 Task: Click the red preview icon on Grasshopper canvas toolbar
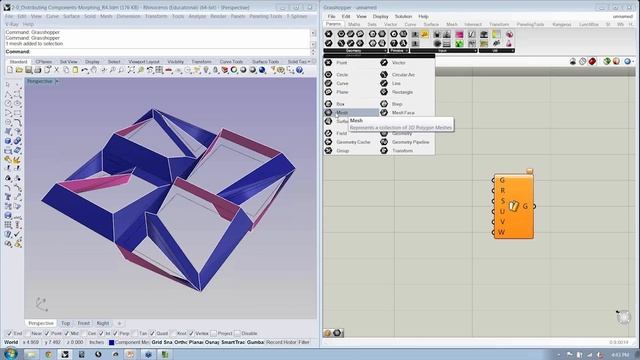coord(592,61)
